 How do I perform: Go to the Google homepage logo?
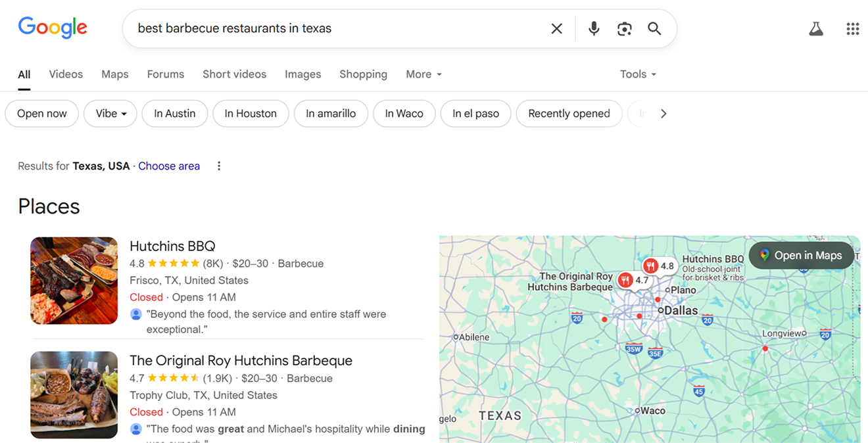pyautogui.click(x=53, y=28)
